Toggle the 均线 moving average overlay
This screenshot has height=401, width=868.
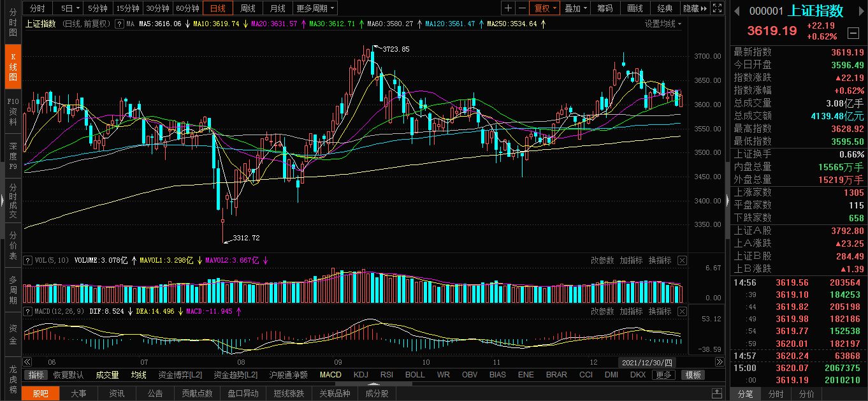138,375
